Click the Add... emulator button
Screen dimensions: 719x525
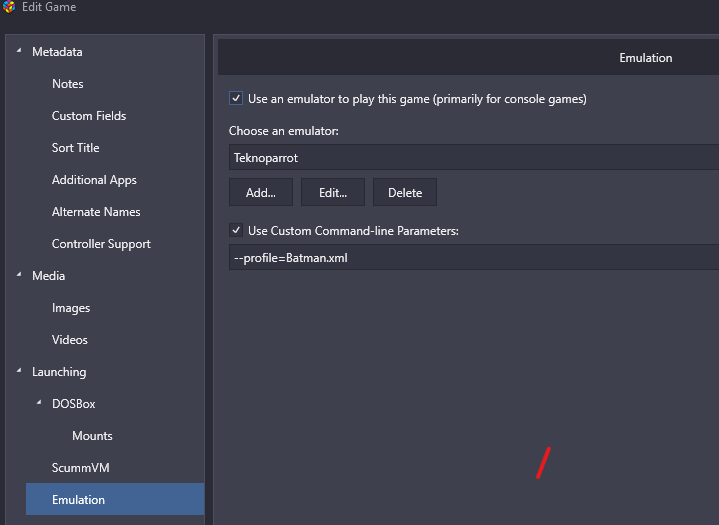[x=261, y=193]
